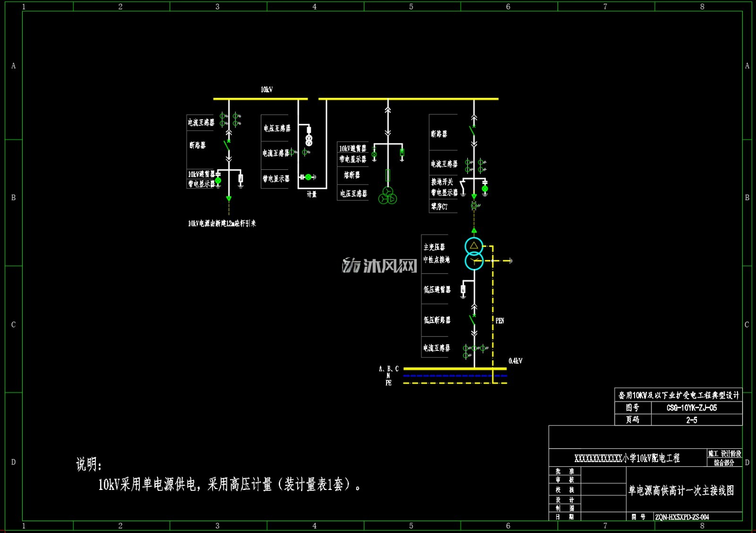Click the green three-circle voltage transformer symbol
The width and height of the screenshot is (756, 533).
(387, 196)
